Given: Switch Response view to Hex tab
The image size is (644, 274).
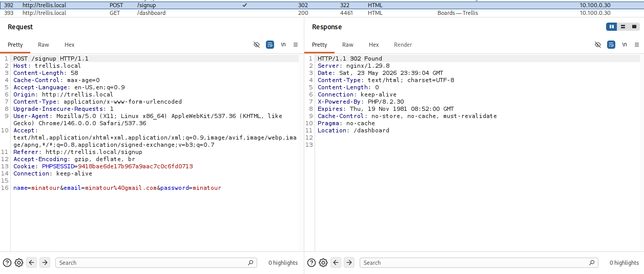Looking at the screenshot, I should [374, 45].
